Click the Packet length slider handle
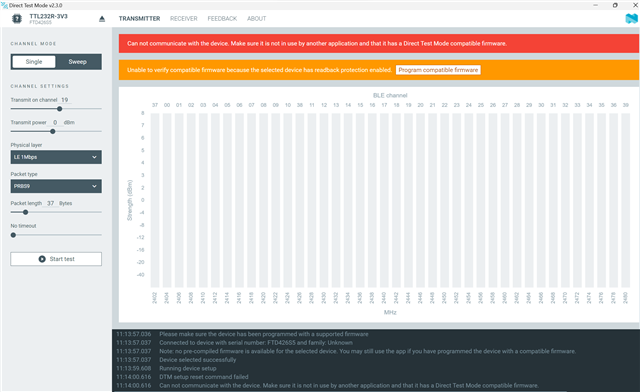640x392 pixels. click(25, 212)
